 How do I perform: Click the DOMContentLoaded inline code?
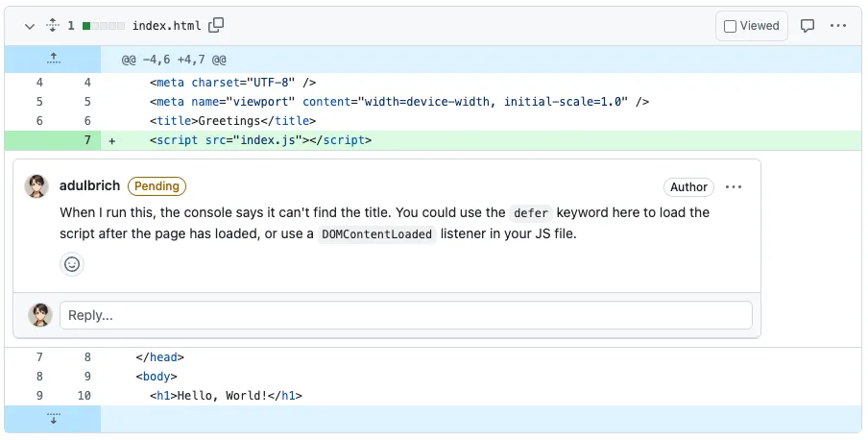click(x=377, y=234)
